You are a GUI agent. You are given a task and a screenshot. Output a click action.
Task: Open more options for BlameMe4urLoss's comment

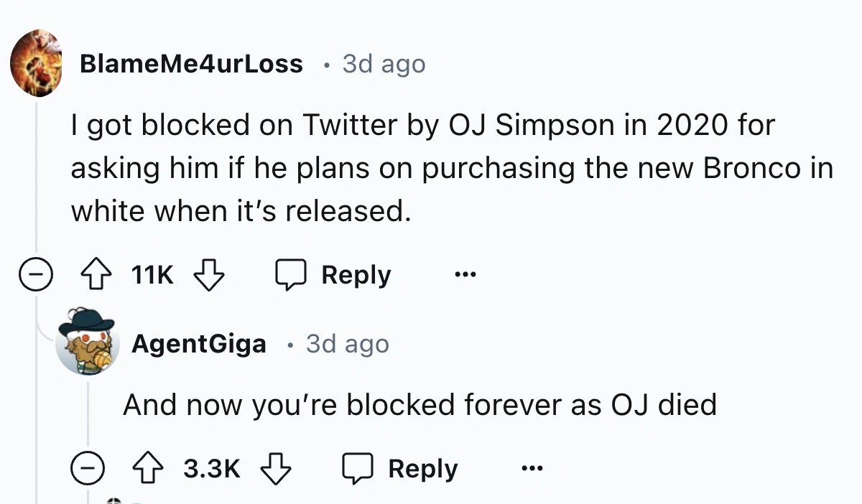coord(465,275)
